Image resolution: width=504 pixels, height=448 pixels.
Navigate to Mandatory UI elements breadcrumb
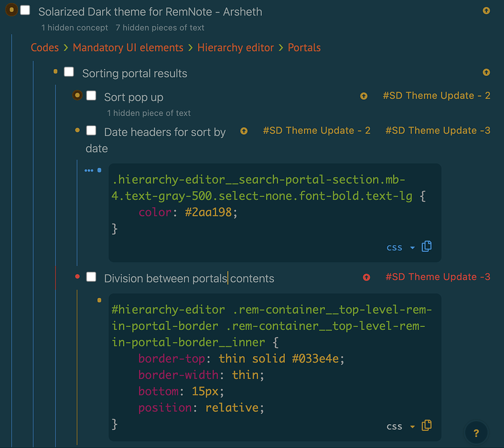(128, 48)
